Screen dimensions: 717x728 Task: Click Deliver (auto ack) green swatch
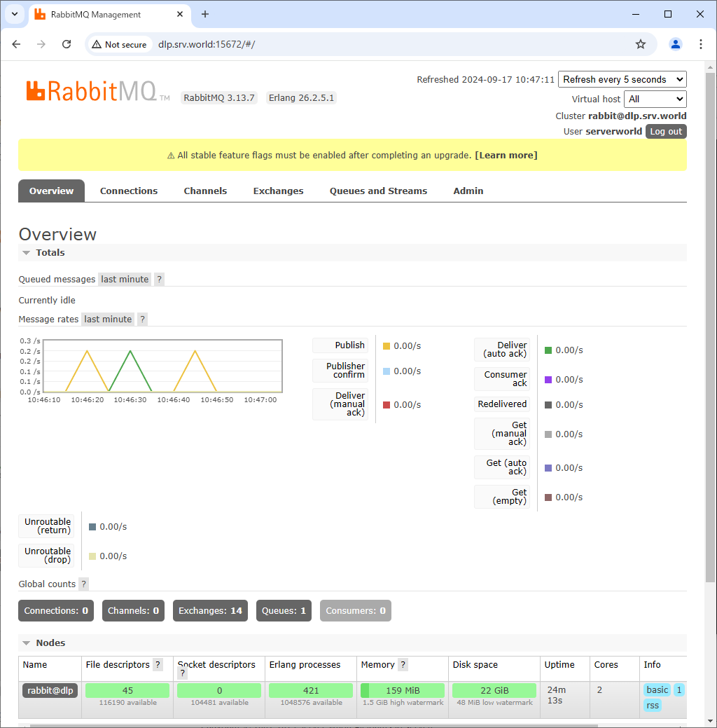(x=548, y=350)
